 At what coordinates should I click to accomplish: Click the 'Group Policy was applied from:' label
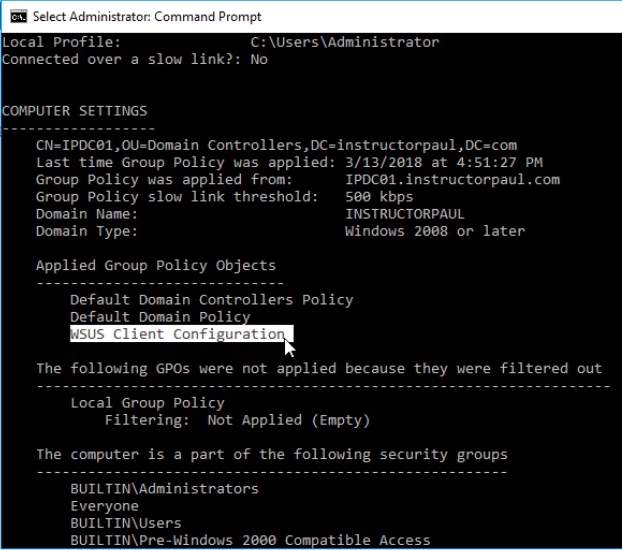tap(164, 180)
